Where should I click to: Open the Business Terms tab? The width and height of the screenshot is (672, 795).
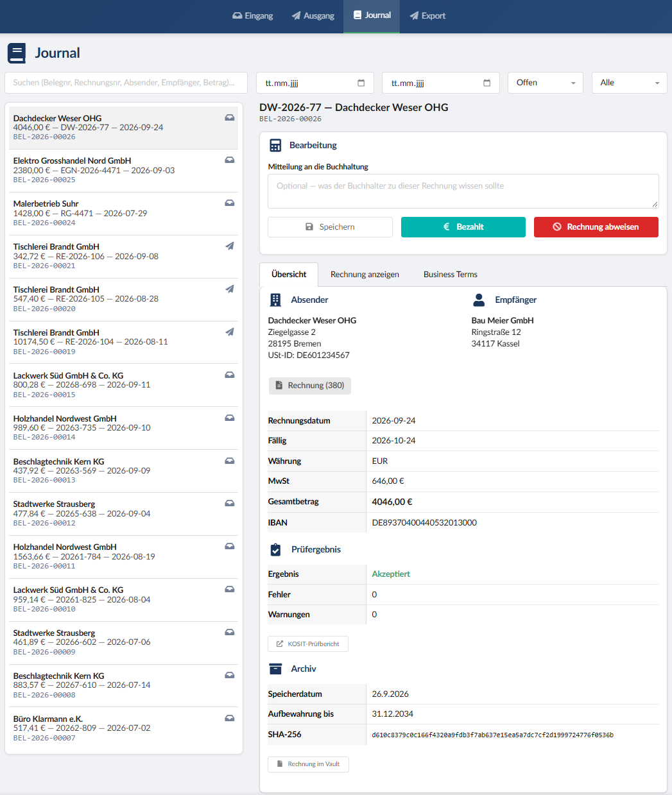(x=451, y=275)
